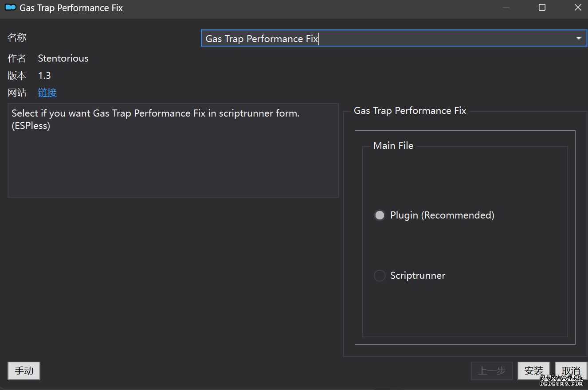Click the 上一步 previous step button
The height and width of the screenshot is (390, 588).
492,371
